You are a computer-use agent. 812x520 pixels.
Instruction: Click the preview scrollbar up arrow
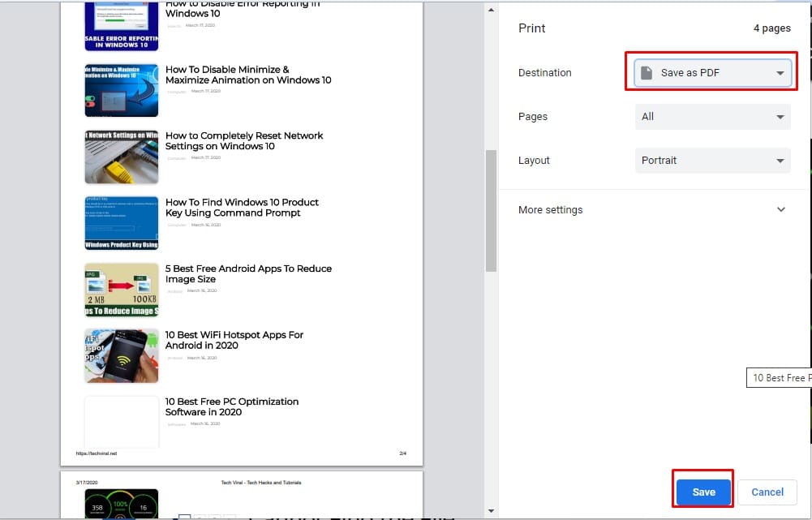pyautogui.click(x=491, y=10)
